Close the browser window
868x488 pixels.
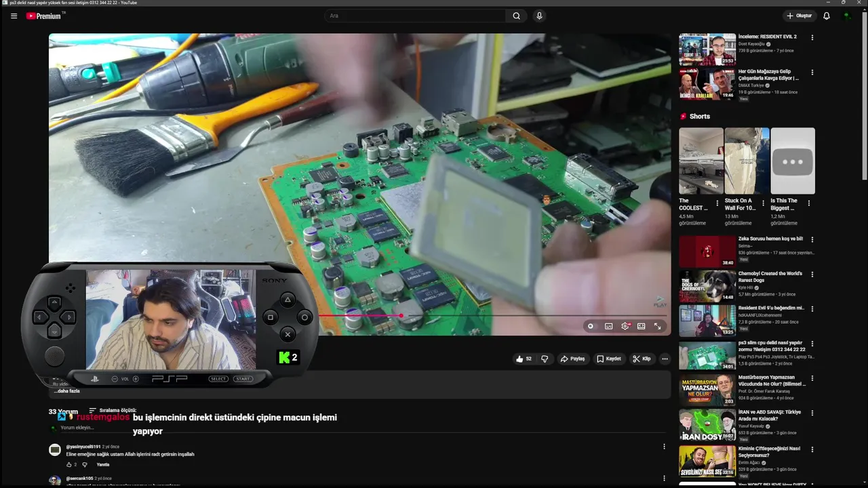[x=861, y=2]
